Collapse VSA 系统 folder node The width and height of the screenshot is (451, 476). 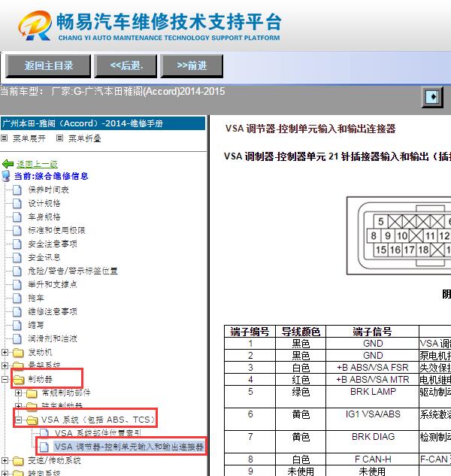[19, 420]
